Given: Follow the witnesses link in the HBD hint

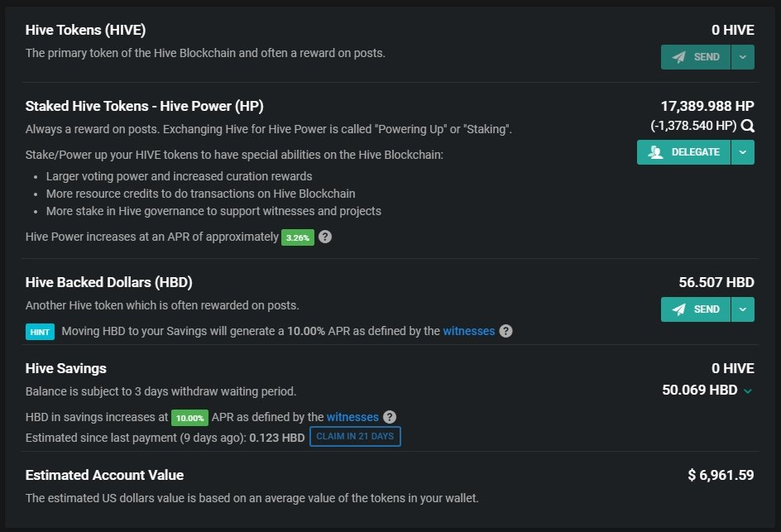Looking at the screenshot, I should click(x=469, y=331).
